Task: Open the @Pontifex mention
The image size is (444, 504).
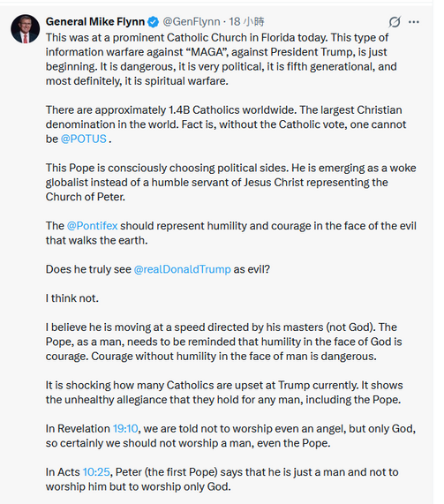Action: pos(93,226)
